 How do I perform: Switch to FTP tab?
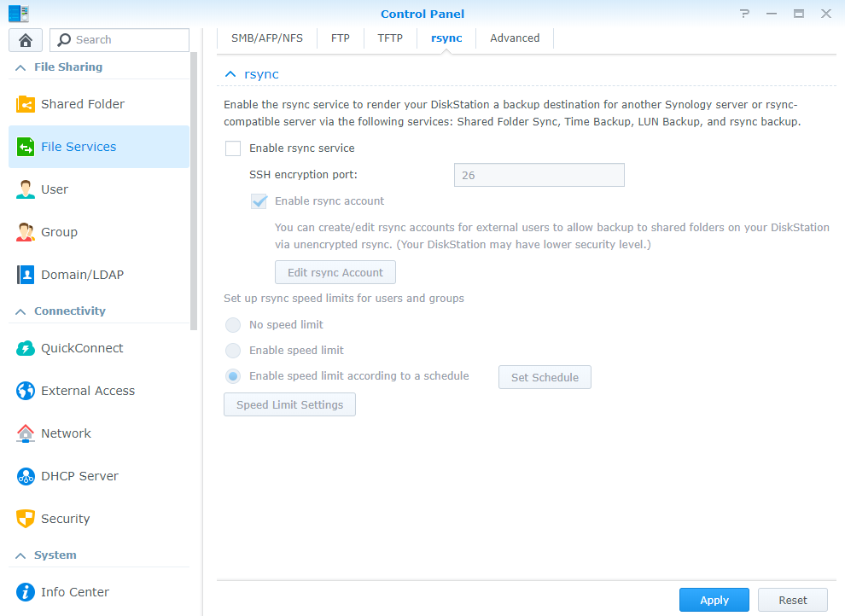click(340, 38)
